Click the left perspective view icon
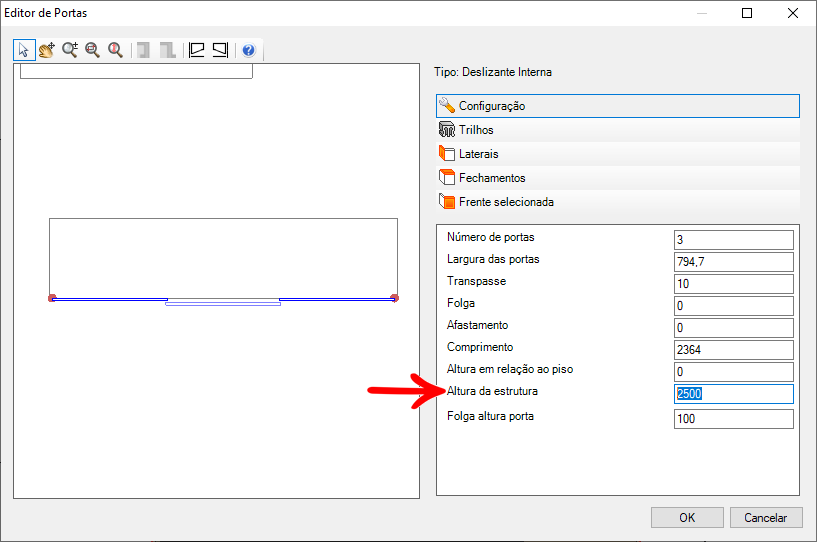Viewport: 826px width, 555px height. [x=196, y=50]
